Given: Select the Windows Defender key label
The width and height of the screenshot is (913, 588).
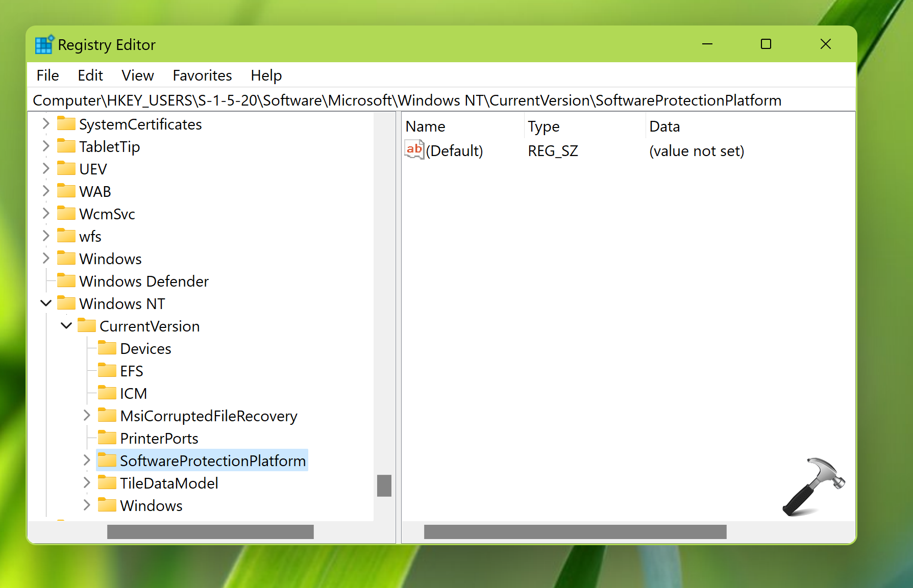Looking at the screenshot, I should [x=144, y=281].
